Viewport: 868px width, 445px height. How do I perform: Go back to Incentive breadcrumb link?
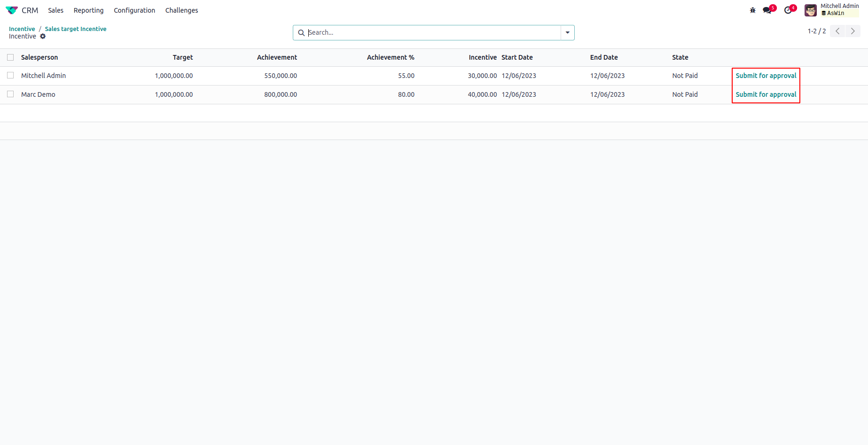[22, 29]
